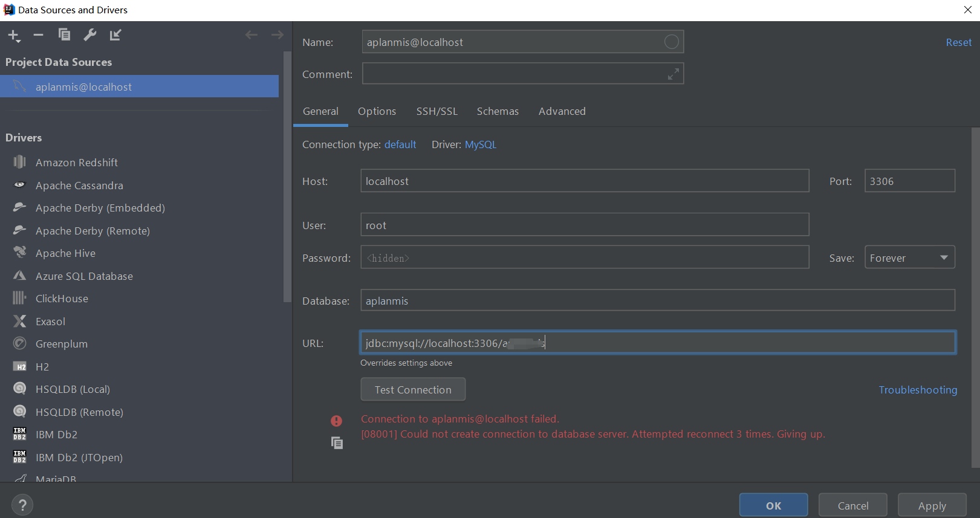Select HSQLDB (Local) driver icon
Screen dimensions: 980x518
click(20, 389)
